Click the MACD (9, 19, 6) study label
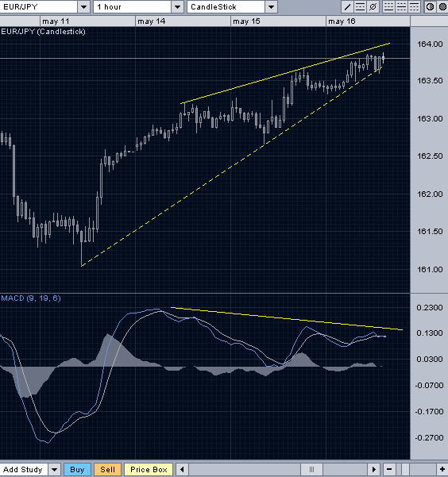Image resolution: width=448 pixels, height=477 pixels. 31,298
